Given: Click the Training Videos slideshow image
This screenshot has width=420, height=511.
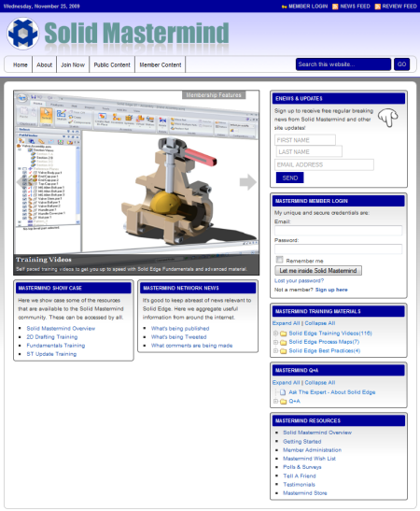Looking at the screenshot, I should [x=136, y=183].
